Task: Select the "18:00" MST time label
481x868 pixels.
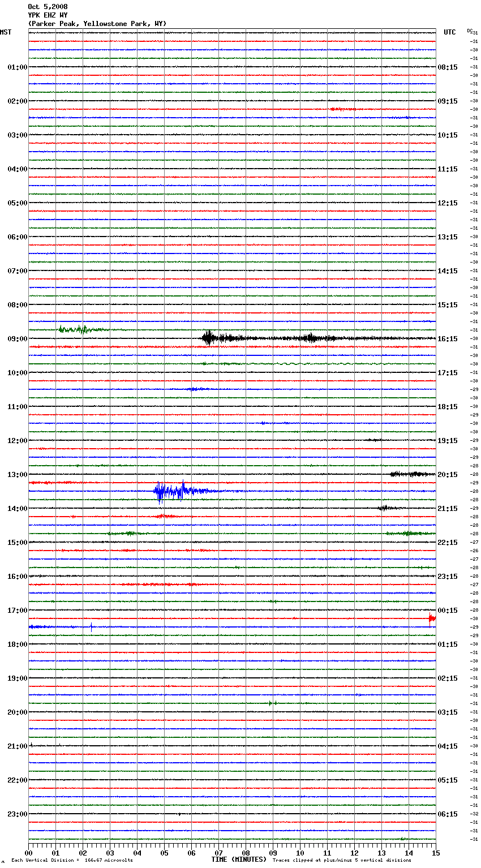Action: point(18,644)
